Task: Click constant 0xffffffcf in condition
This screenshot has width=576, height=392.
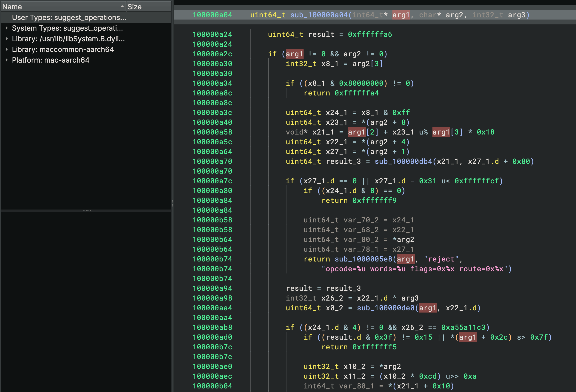Action: click(x=477, y=181)
